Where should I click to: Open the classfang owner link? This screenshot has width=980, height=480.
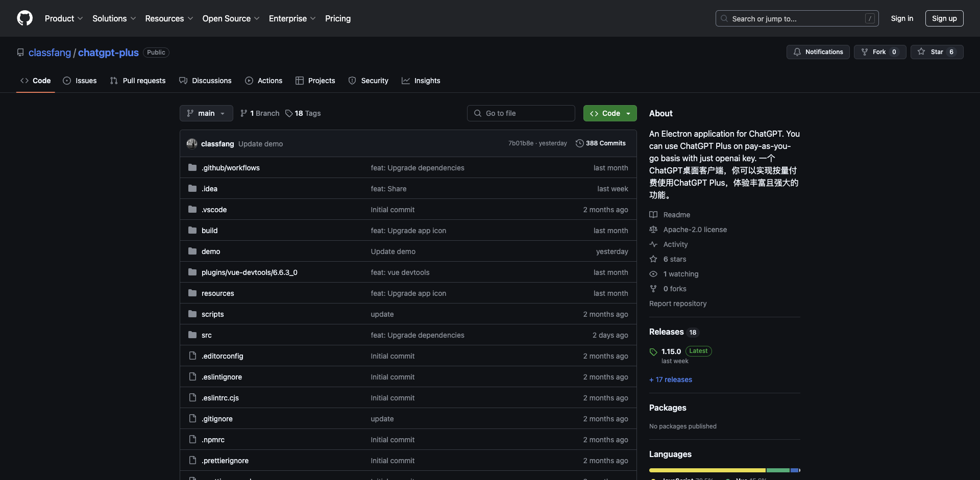click(x=50, y=53)
